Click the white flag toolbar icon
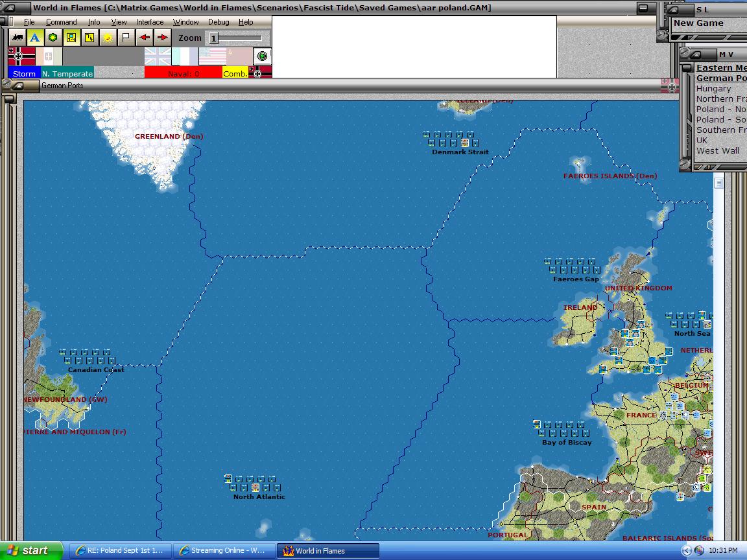Viewport: 747px width, 560px height. click(x=126, y=38)
